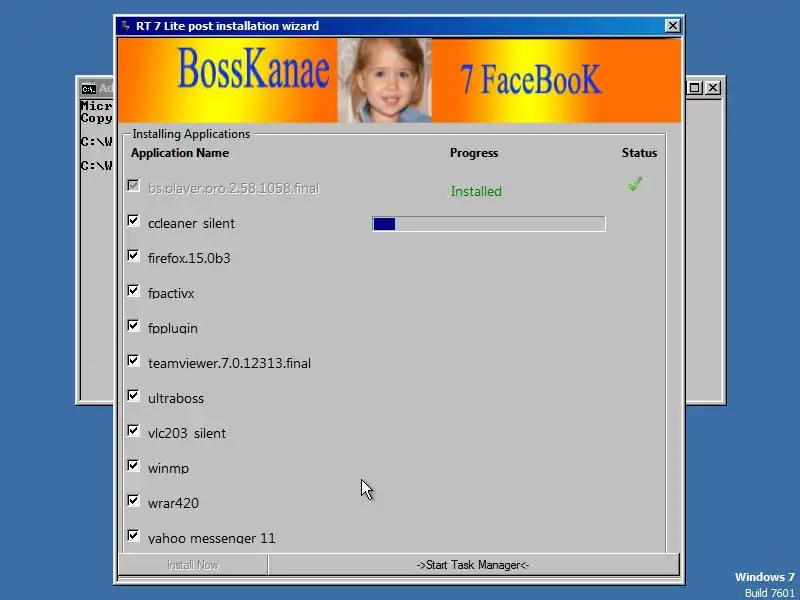The image size is (800, 600).
Task: Click the BossKanae banner text
Action: click(x=254, y=69)
